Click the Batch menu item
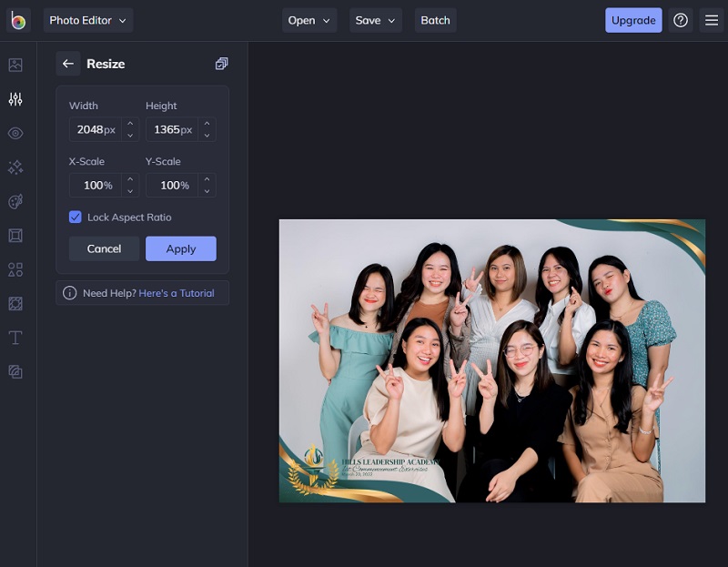This screenshot has height=567, width=728. click(x=435, y=19)
